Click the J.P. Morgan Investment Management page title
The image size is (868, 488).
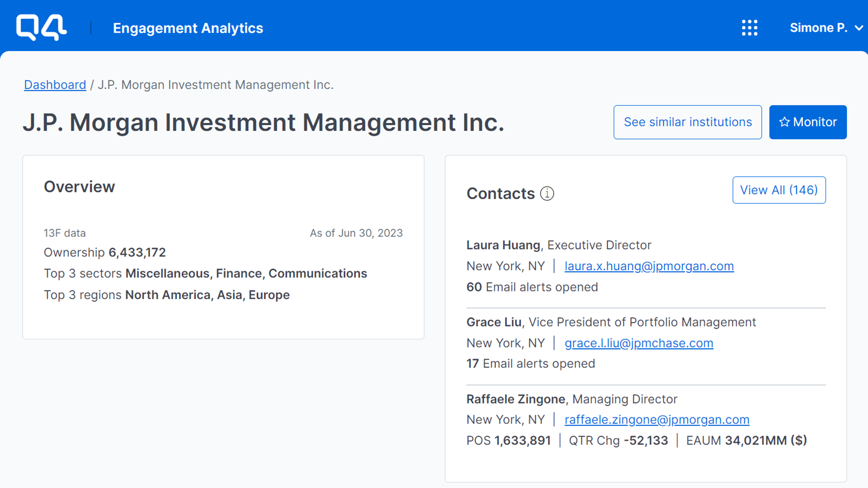point(264,122)
